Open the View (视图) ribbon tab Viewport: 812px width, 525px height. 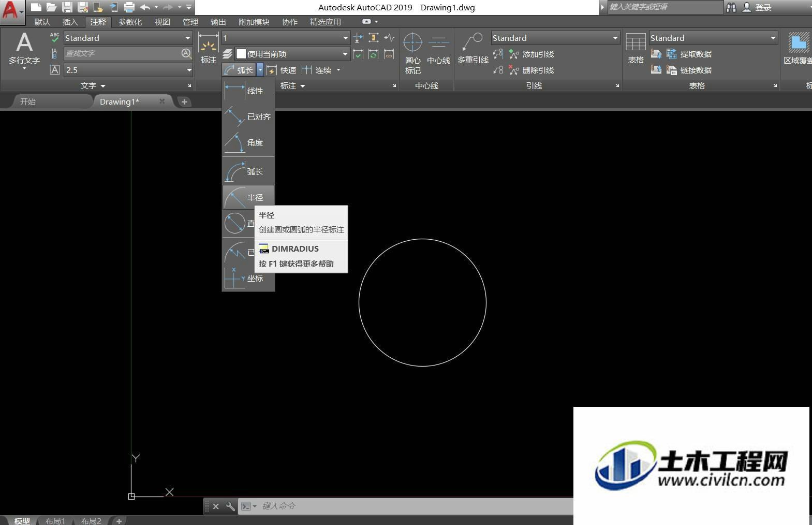[x=162, y=22]
